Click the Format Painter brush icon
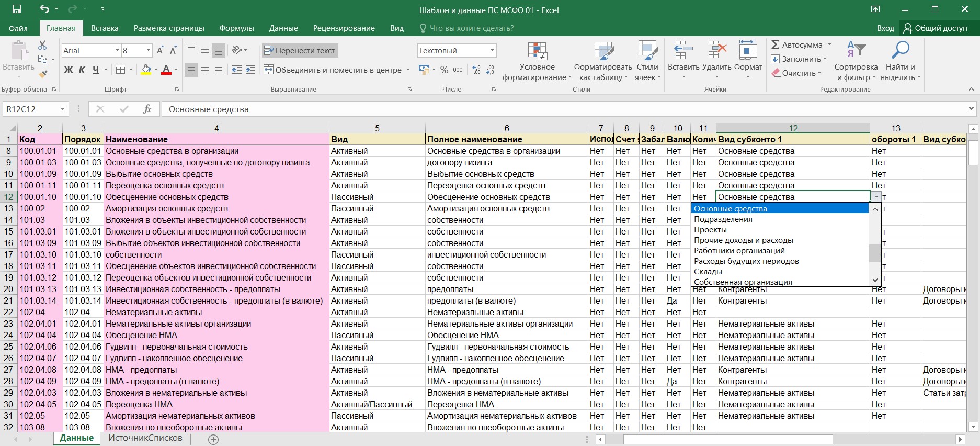The height and width of the screenshot is (446, 980). [x=43, y=74]
